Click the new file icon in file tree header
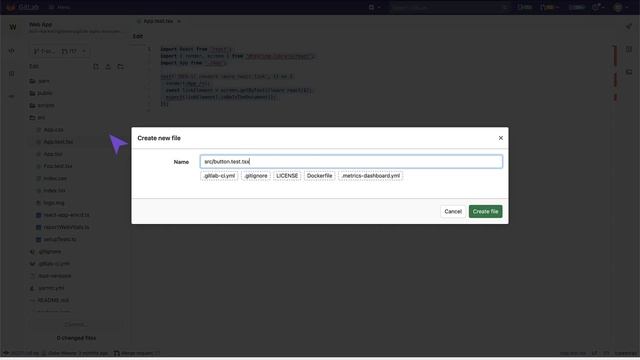This screenshot has height=360, width=640. click(96, 67)
